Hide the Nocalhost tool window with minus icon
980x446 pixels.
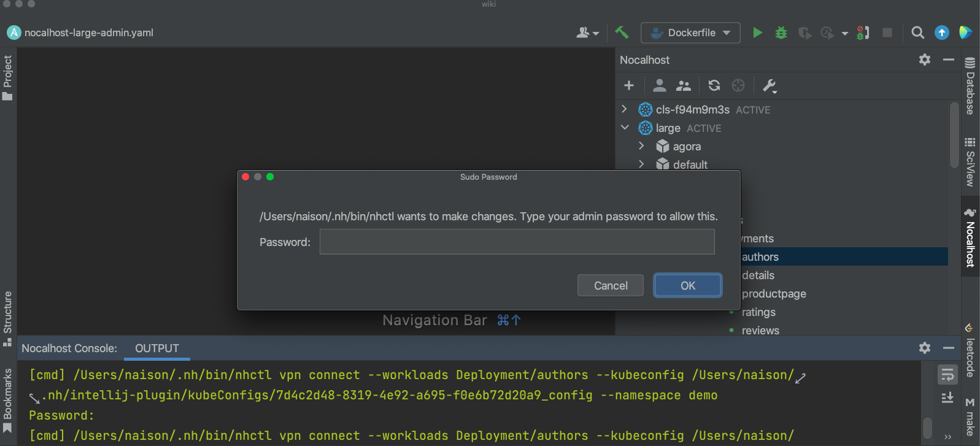(x=949, y=60)
